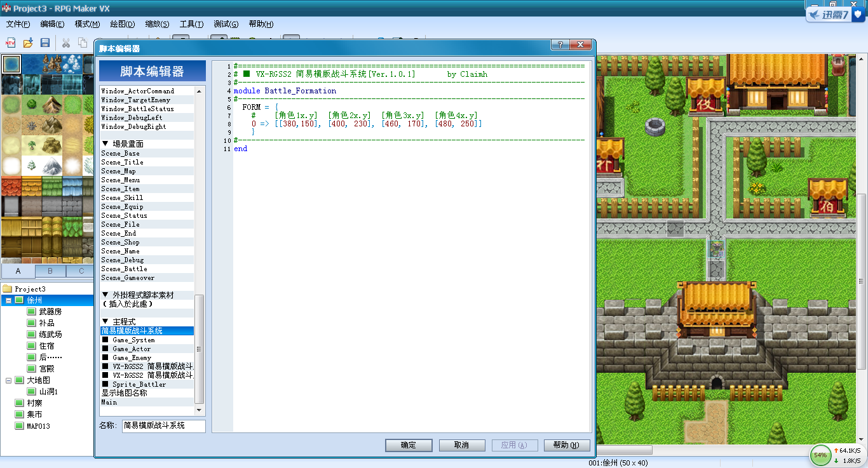Click the 确定 button

(x=409, y=445)
